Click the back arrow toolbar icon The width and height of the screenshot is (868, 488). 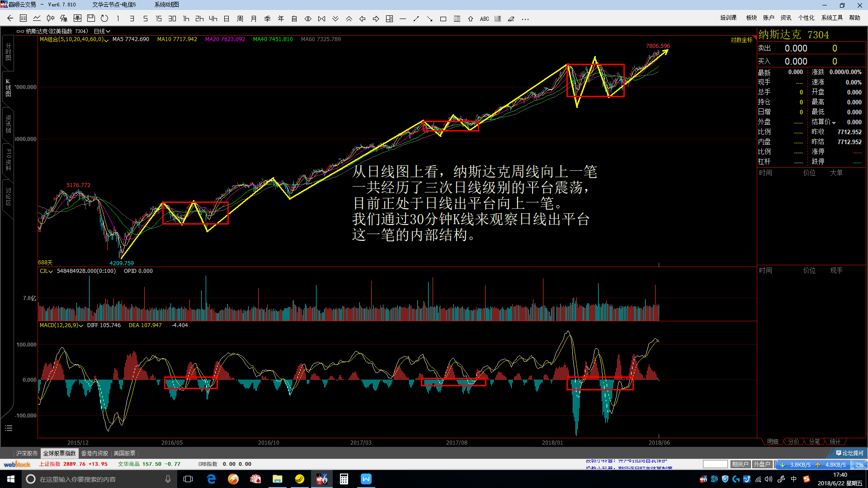[10, 19]
